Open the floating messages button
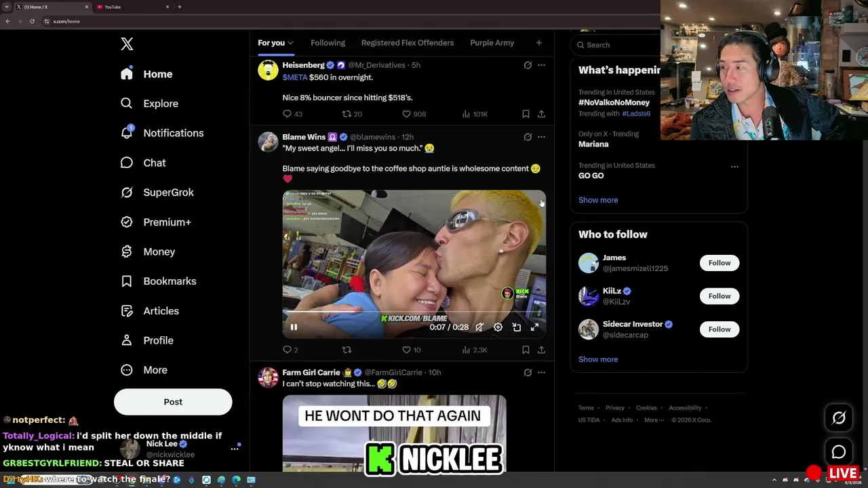Screen dimensions: 868x488 [x=839, y=452]
